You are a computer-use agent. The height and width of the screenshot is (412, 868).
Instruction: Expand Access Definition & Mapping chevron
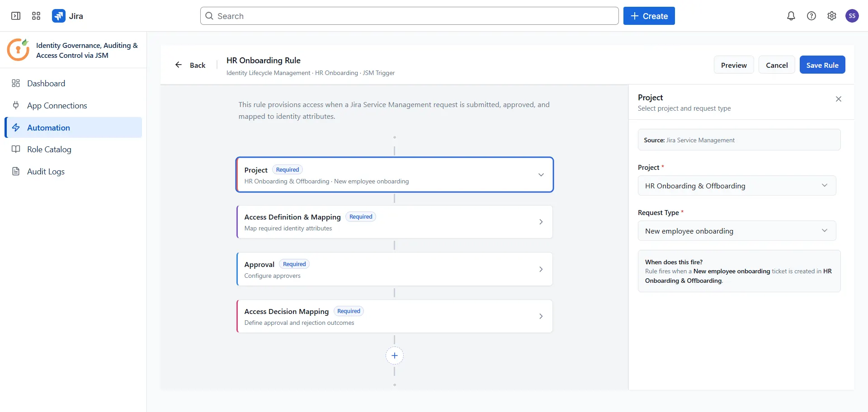point(541,222)
